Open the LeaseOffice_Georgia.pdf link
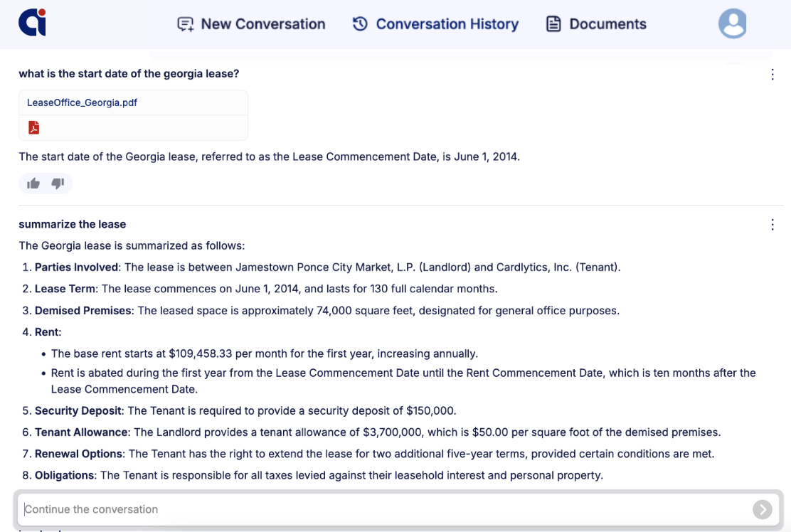 (82, 102)
